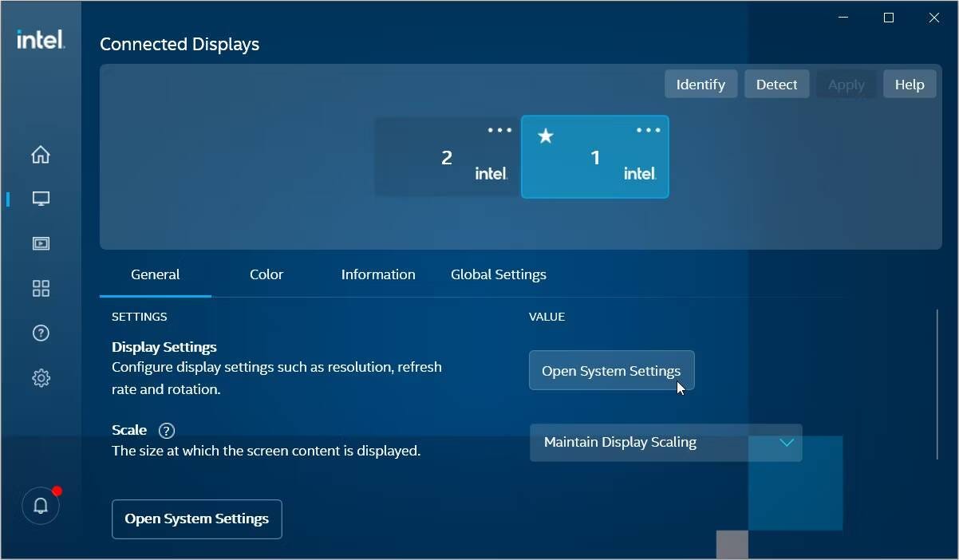Click the star on display 1

tap(546, 136)
